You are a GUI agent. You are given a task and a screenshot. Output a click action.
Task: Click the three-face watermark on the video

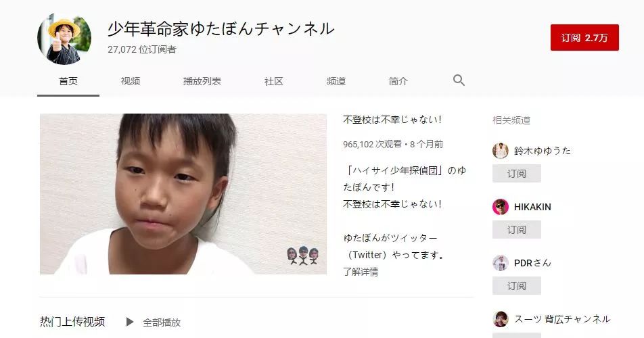[x=303, y=256]
